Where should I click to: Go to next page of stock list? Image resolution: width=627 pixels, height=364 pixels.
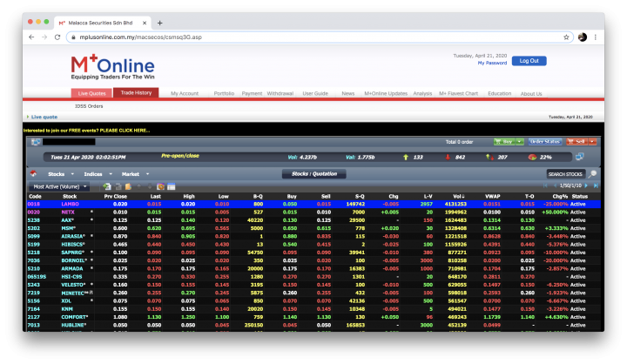(x=586, y=185)
